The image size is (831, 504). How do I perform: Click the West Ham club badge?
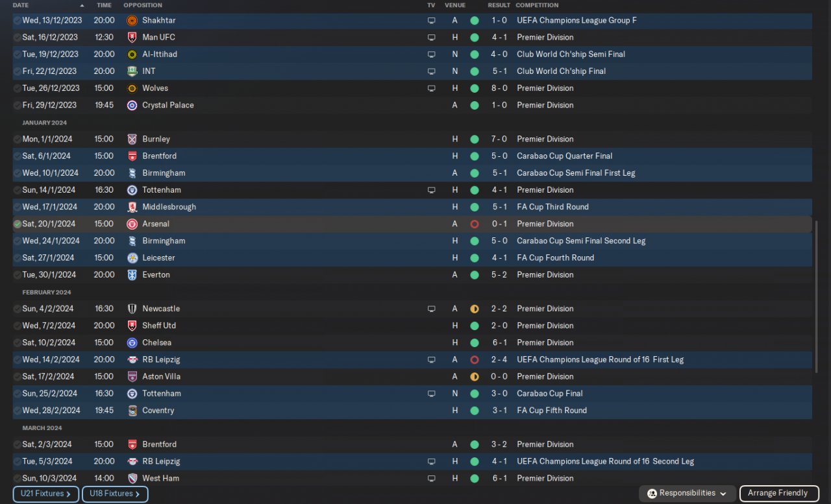point(132,479)
